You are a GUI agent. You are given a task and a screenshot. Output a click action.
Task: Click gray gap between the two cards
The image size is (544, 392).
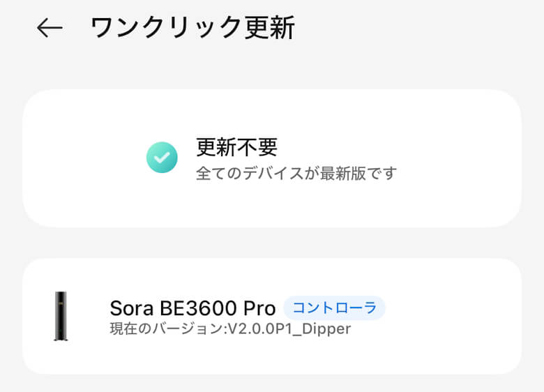[x=272, y=243]
